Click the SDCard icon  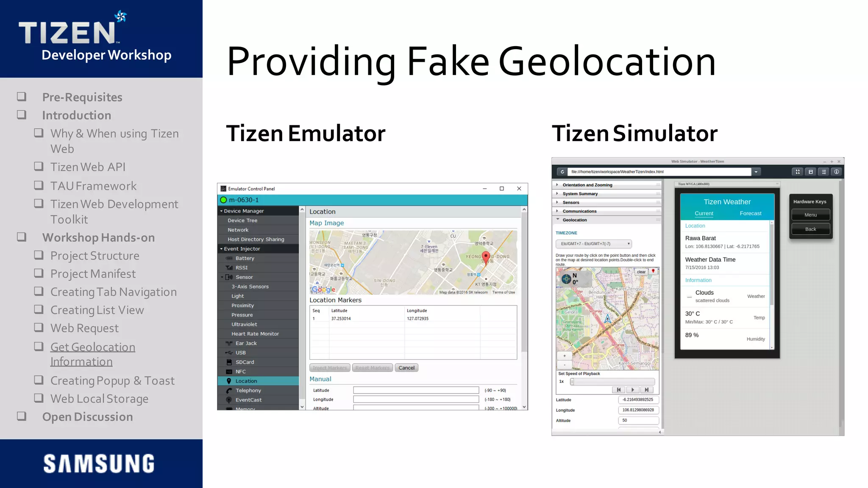(229, 362)
